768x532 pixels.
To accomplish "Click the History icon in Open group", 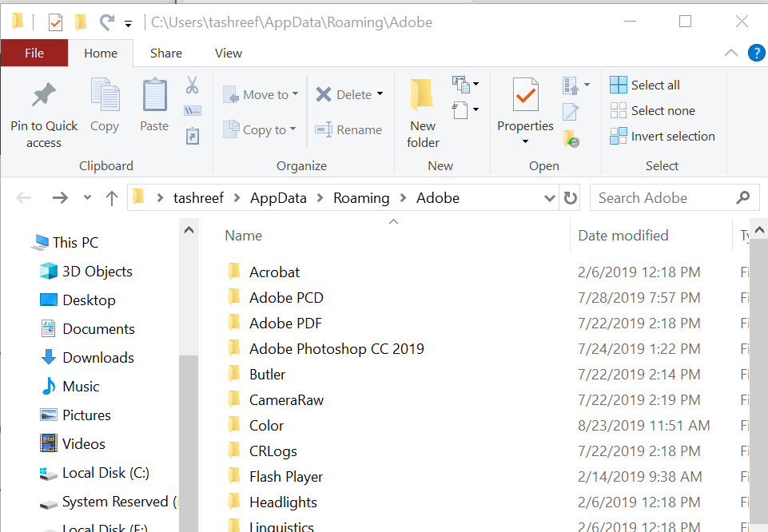I will pos(571,138).
